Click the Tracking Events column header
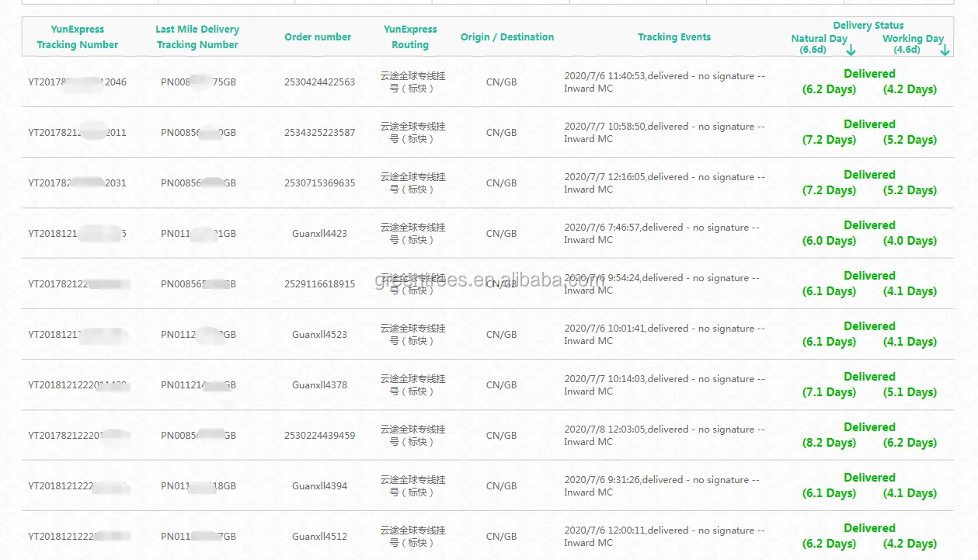This screenshot has height=560, width=978. point(674,37)
